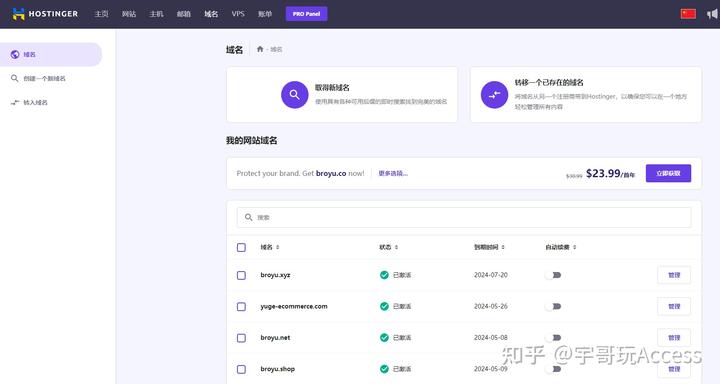720x384 pixels.
Task: Click the broyu.xyz domain name
Action: pos(275,275)
